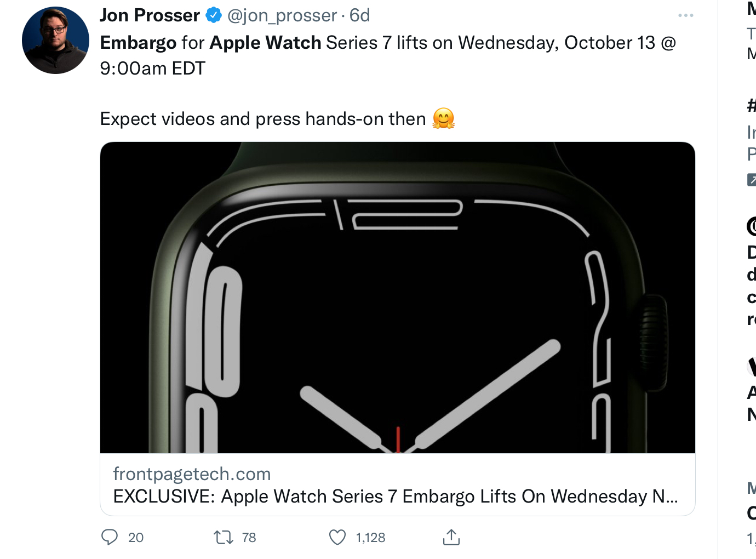Open the tweet via 6d timestamp
Screen dimensions: 756x559
pos(360,15)
